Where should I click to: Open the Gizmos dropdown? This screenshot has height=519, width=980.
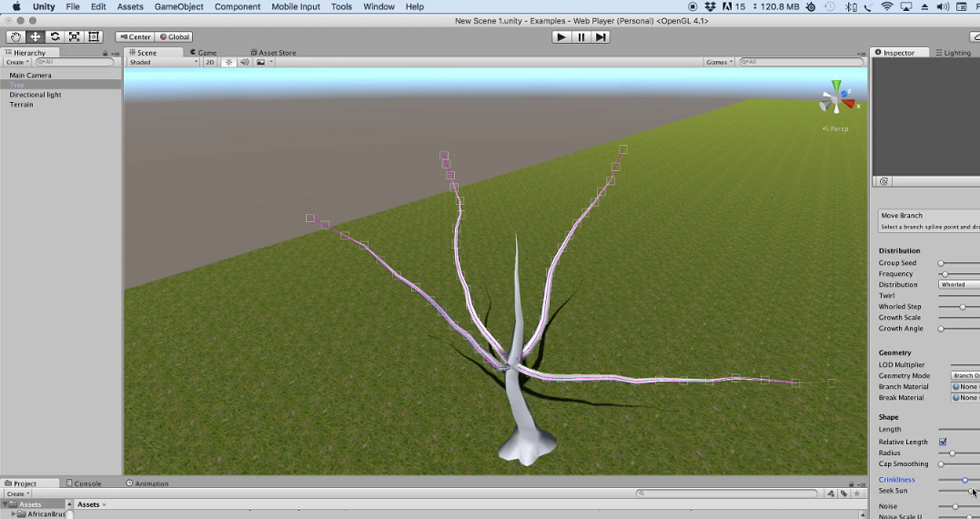click(x=719, y=62)
